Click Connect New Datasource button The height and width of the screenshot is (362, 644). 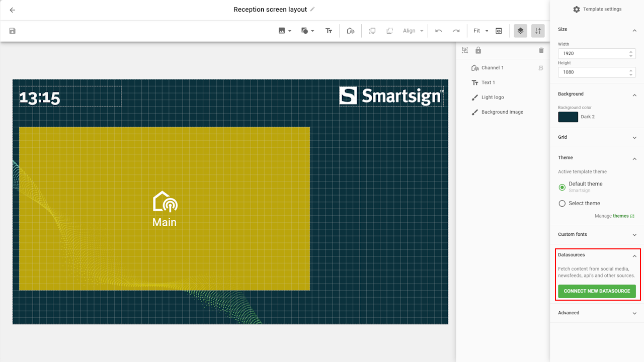597,291
